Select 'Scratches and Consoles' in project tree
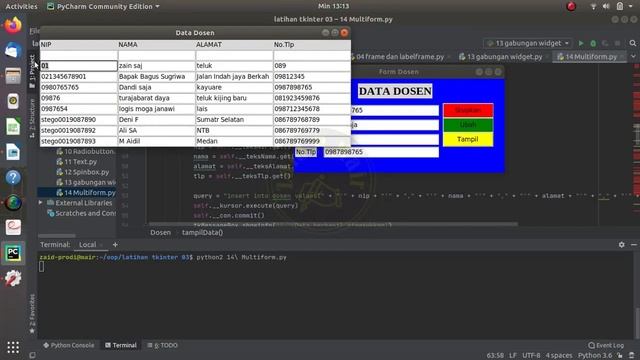This screenshot has width=640, height=360. [x=82, y=213]
